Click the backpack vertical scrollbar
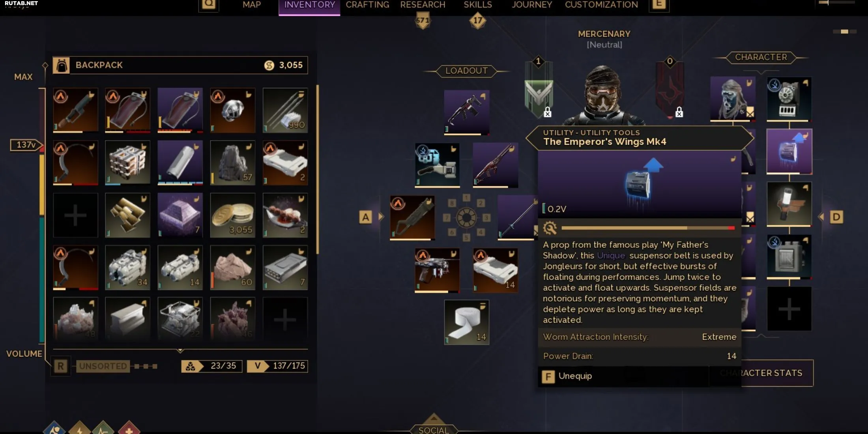 click(x=317, y=170)
